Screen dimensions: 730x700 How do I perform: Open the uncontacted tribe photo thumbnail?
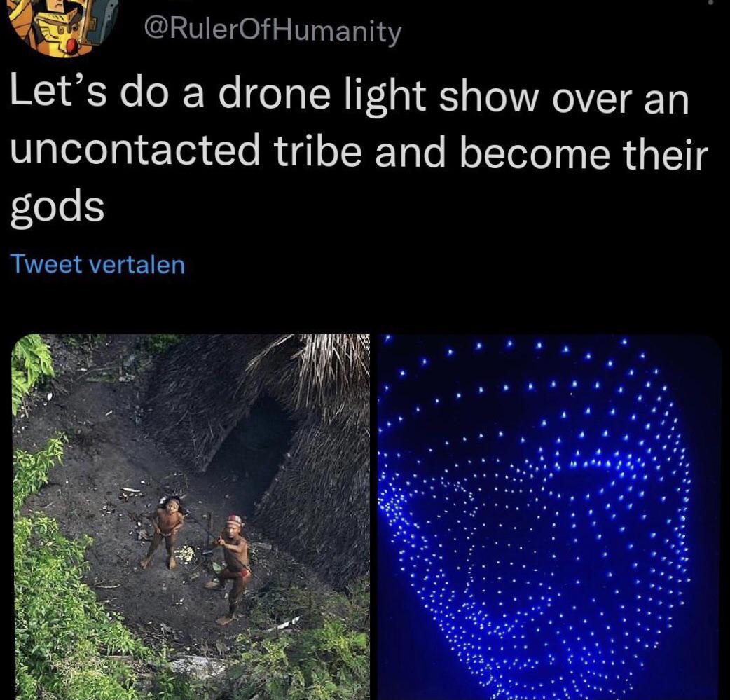click(191, 517)
